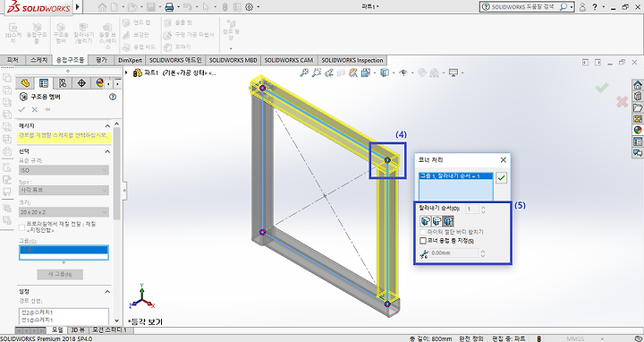
Task: Open the DimXpertManager crosshair tab icon
Action: pyautogui.click(x=81, y=83)
